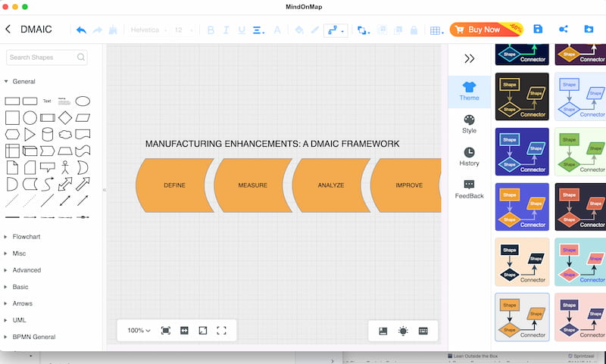Open the font size 12 dropdown

(x=183, y=30)
